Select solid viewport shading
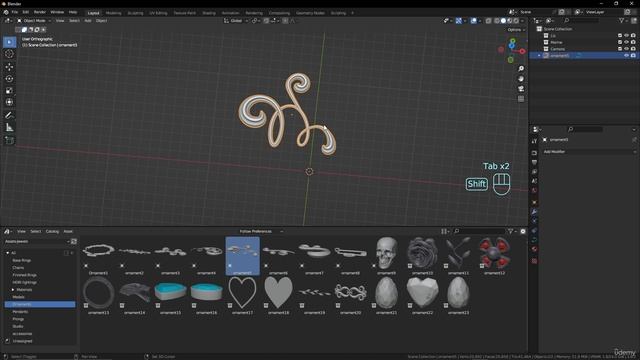The image size is (640, 360). pyautogui.click(x=503, y=21)
